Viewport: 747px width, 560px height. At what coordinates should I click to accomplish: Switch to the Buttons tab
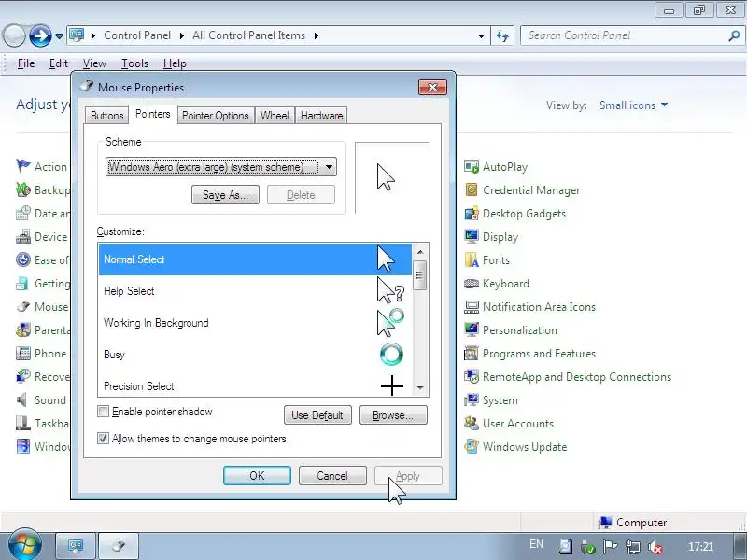tap(106, 115)
